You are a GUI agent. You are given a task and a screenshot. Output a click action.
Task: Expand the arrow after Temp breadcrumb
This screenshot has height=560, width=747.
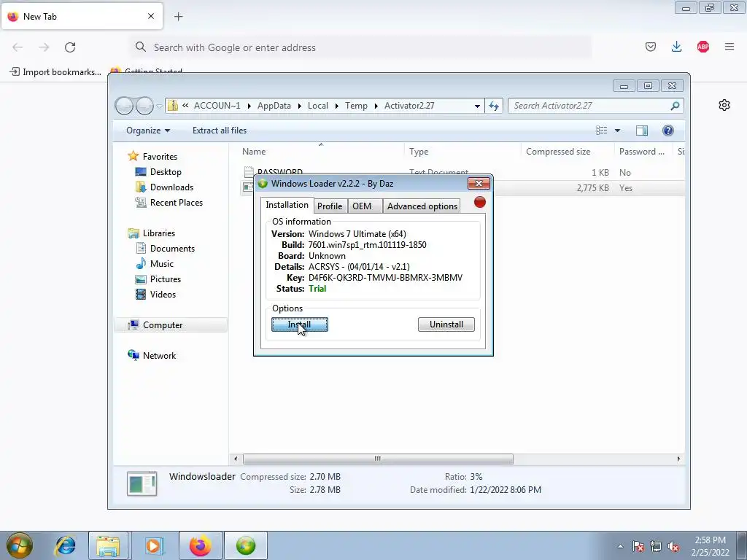[376, 106]
